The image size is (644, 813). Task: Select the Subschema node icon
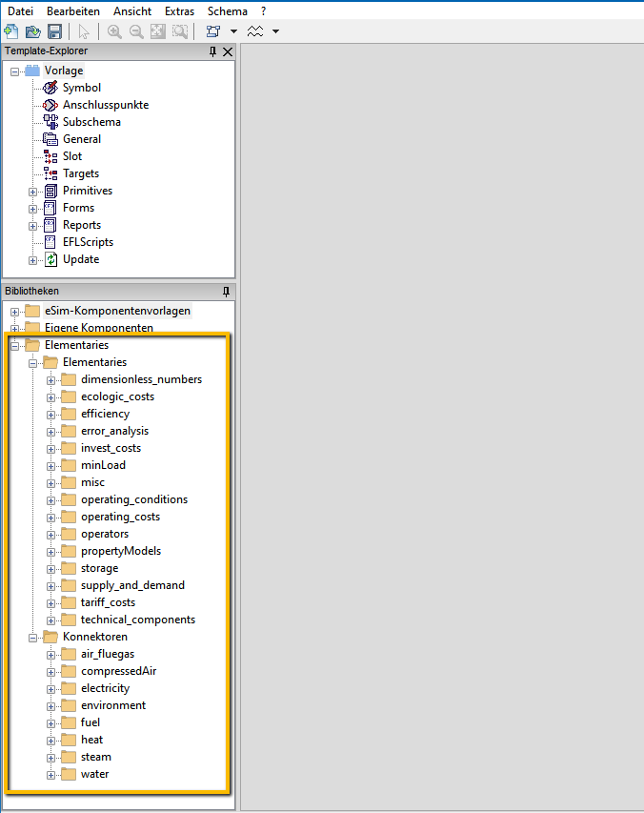pos(50,122)
